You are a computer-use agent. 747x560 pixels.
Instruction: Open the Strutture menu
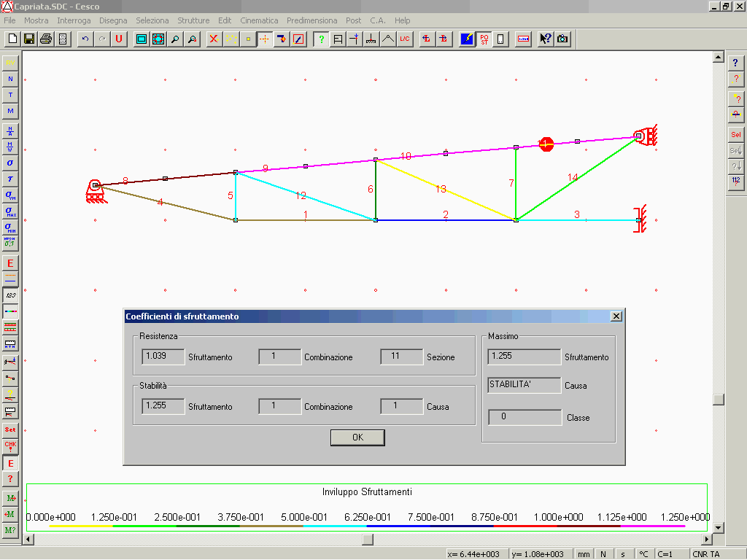193,20
